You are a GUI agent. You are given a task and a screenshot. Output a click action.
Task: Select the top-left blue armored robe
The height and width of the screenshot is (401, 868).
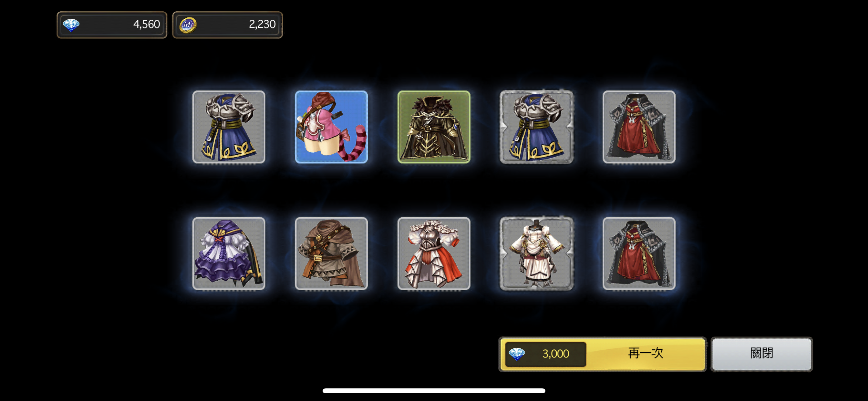[229, 127]
